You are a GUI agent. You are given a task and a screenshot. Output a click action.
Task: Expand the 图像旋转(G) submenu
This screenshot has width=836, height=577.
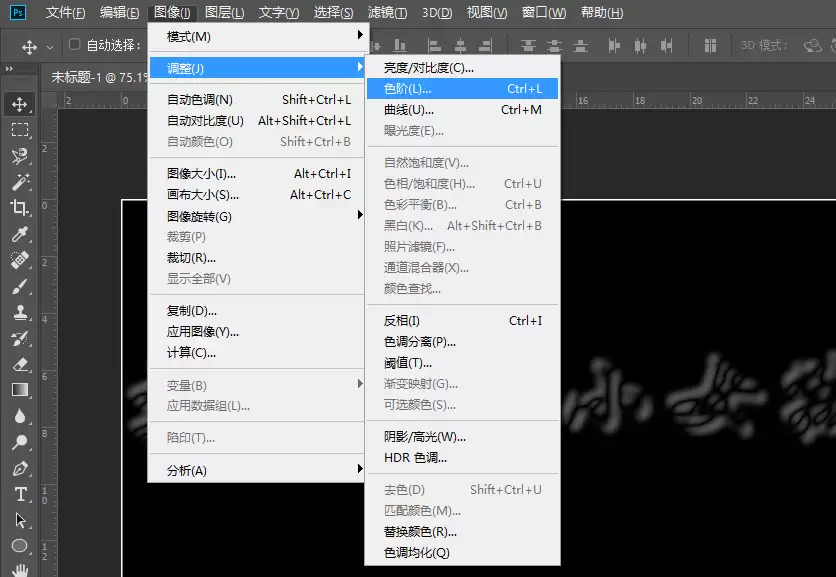coord(257,216)
